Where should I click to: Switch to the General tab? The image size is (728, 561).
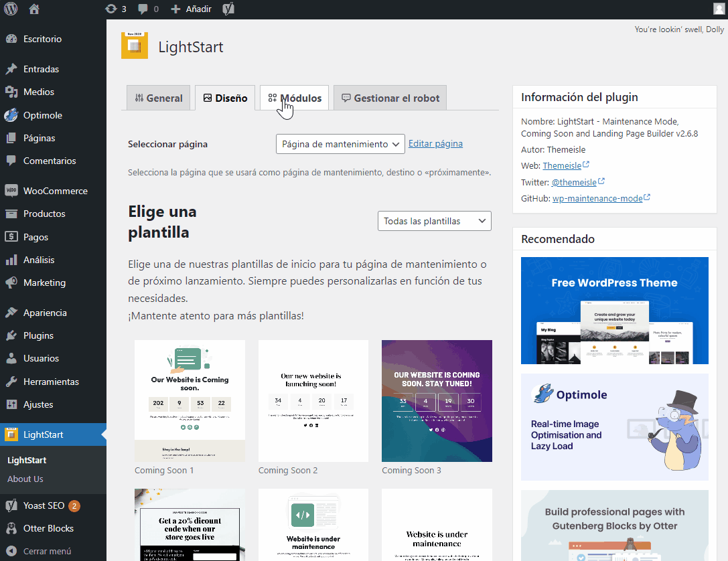[x=158, y=98]
